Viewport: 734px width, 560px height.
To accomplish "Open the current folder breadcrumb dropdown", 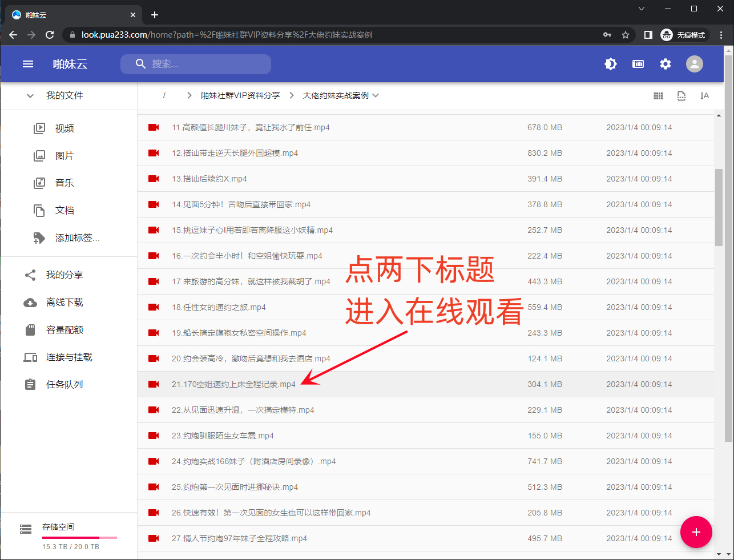I will (x=376, y=95).
